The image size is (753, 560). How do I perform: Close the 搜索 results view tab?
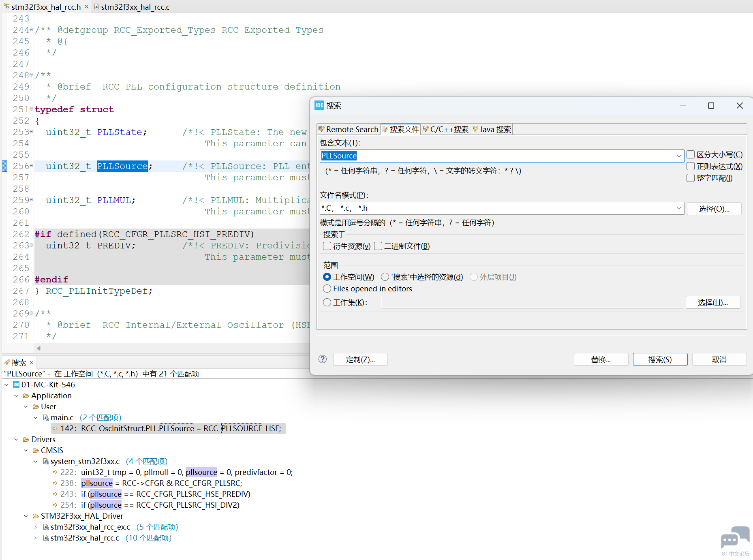coord(31,362)
